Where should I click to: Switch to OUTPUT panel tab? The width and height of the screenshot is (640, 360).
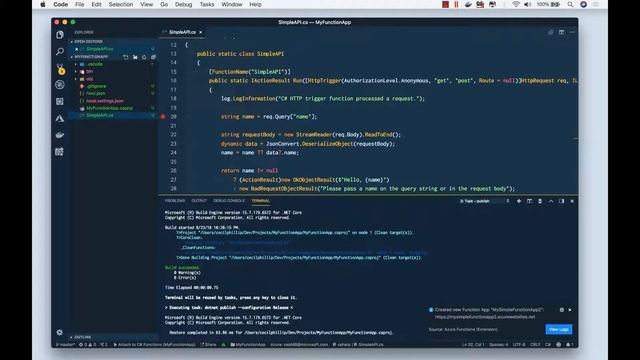199,201
